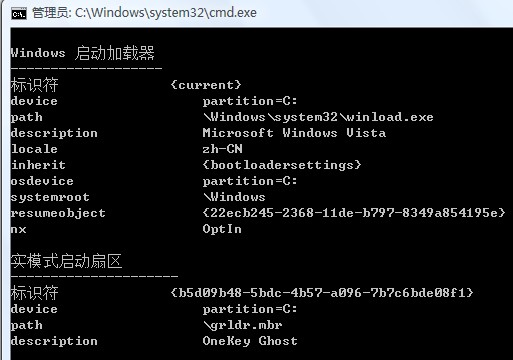Click the osdevice partition=C: value
513x360 pixels.
tap(250, 181)
